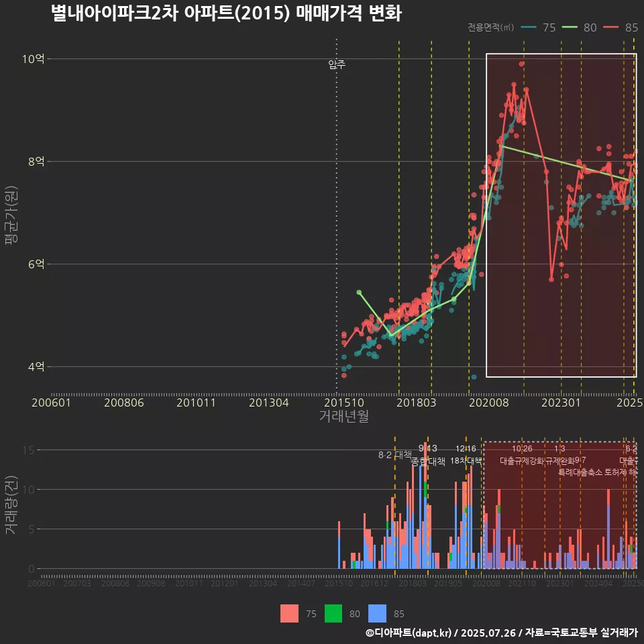Click the red 75 swatch in bottom legend
The image size is (644, 644).
[289, 614]
